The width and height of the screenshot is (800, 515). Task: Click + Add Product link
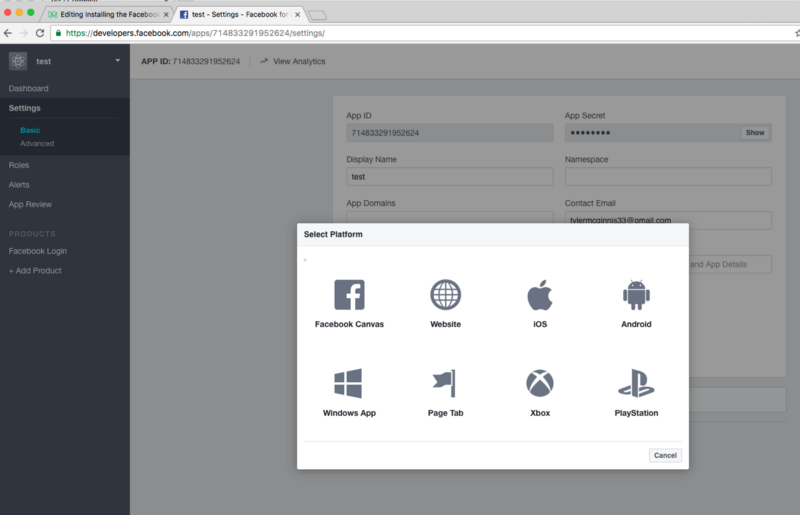tap(35, 271)
